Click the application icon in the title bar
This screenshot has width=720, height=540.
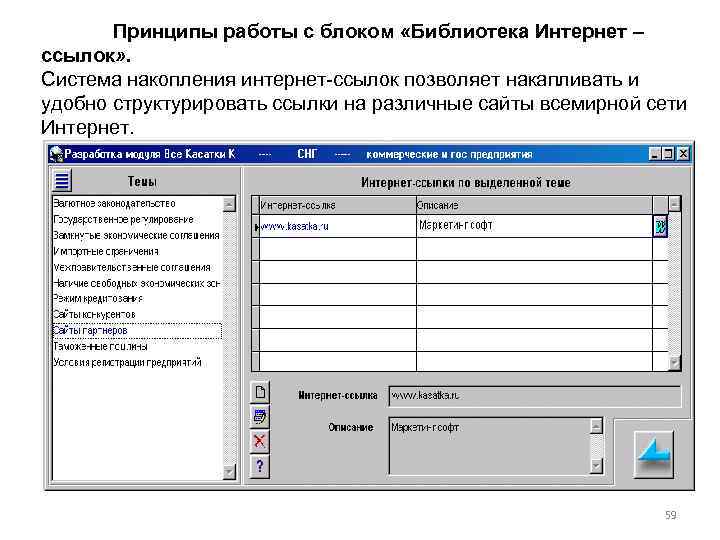pos(56,154)
